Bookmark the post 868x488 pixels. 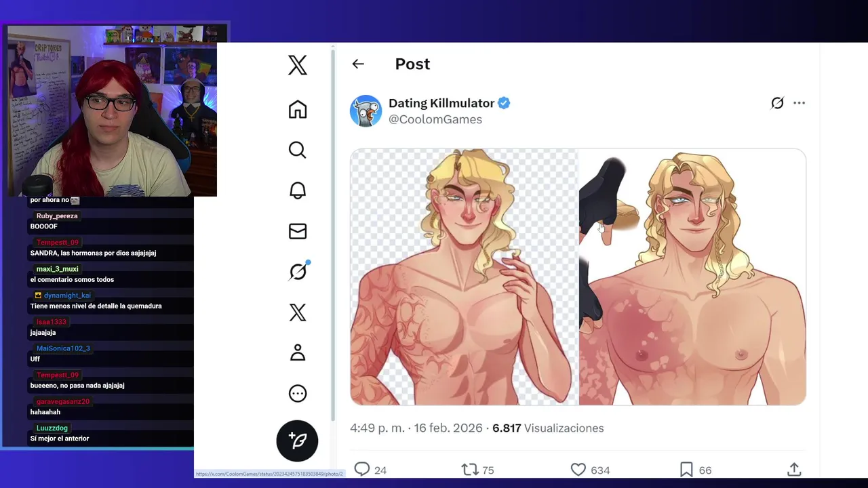[686, 470]
